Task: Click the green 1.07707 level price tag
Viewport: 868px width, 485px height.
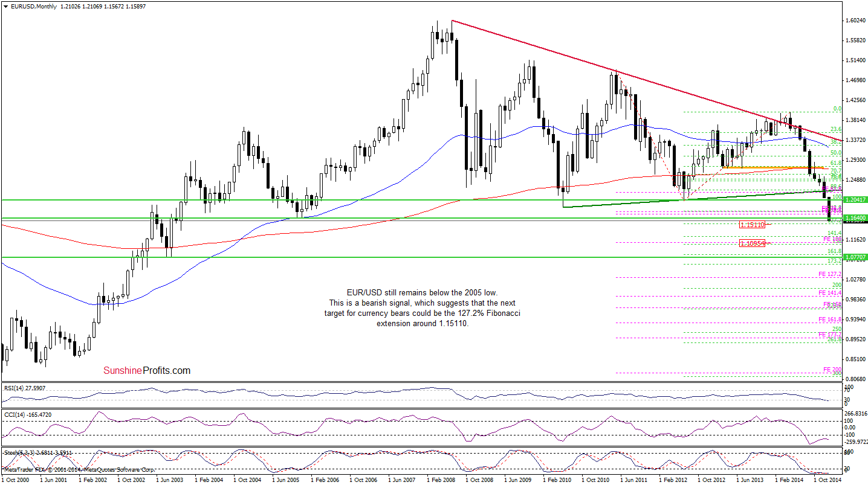Action: [x=855, y=257]
